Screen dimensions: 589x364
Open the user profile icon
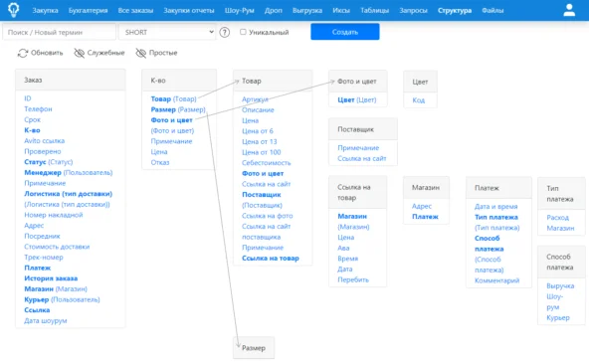(x=569, y=10)
